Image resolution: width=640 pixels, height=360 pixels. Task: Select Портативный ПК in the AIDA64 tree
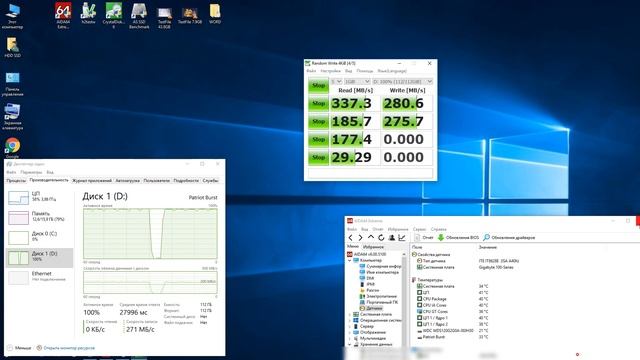378,302
